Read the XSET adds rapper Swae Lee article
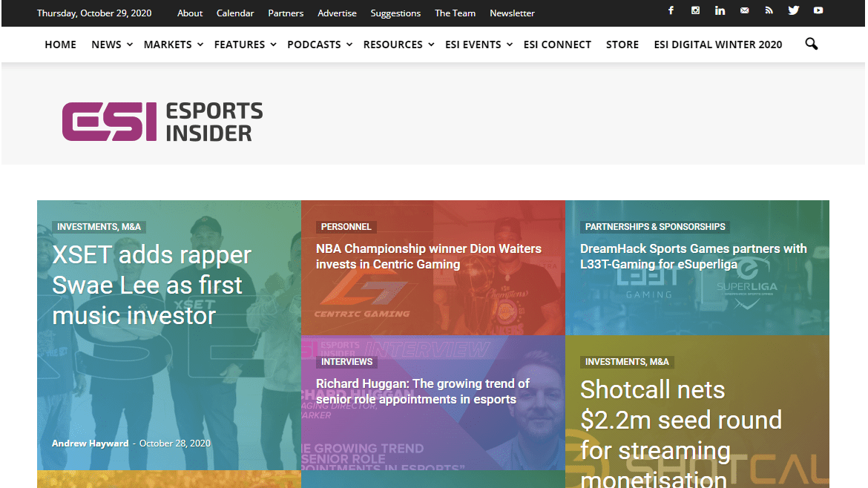 pos(152,286)
